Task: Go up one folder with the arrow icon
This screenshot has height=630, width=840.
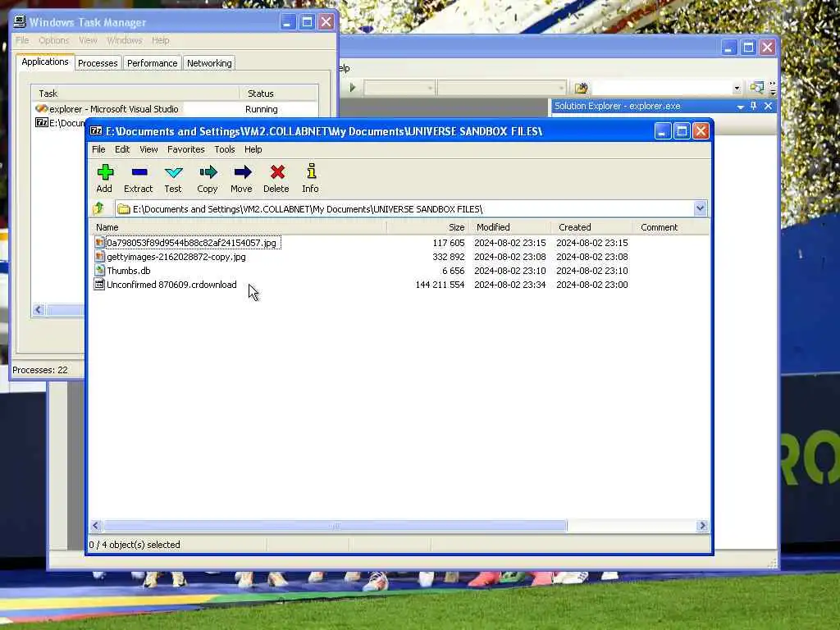Action: click(98, 208)
